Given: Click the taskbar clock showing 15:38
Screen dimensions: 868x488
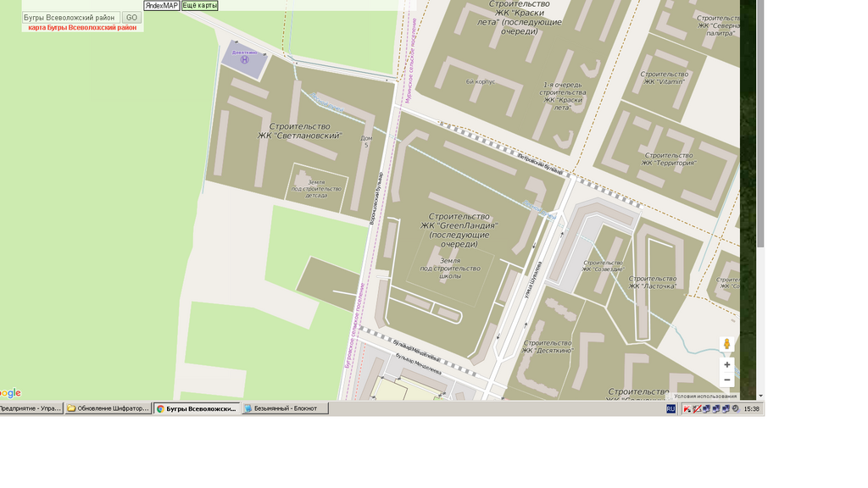Looking at the screenshot, I should tap(751, 409).
